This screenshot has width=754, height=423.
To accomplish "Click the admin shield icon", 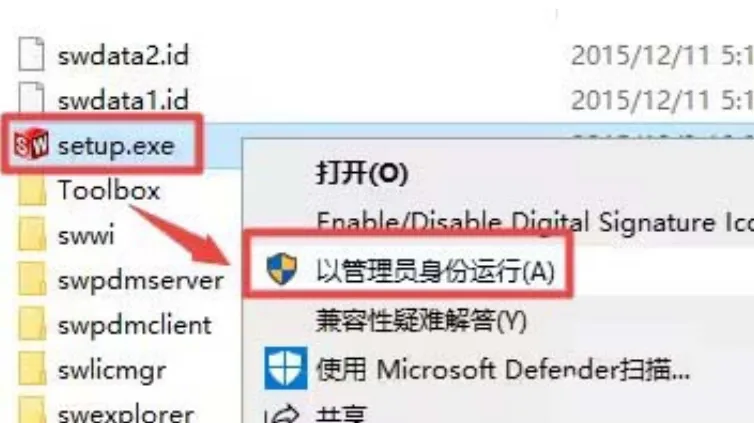I will pos(282,269).
